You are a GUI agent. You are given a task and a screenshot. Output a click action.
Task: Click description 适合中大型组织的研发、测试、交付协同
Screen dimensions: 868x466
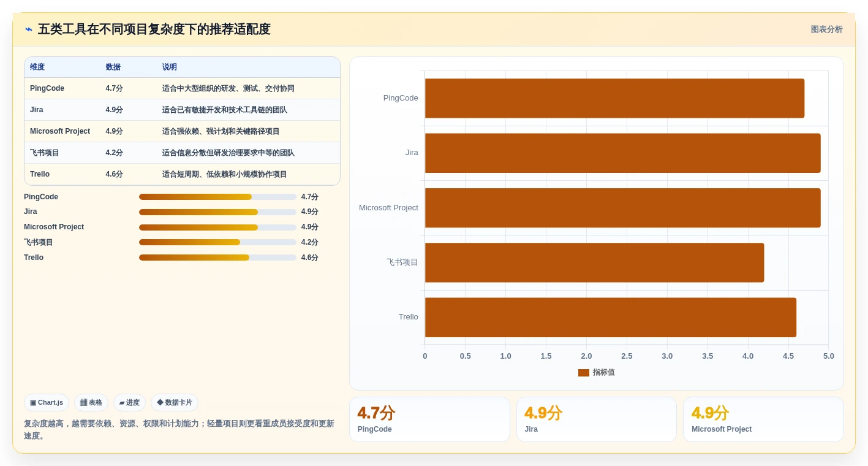(228, 88)
